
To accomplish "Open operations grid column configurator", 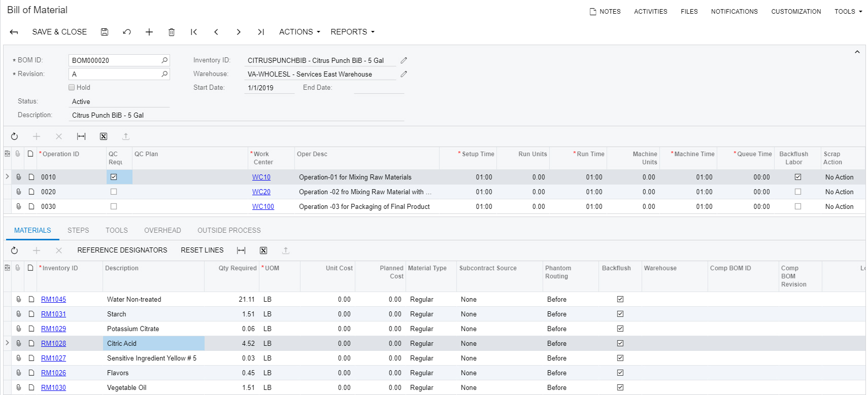I will [7, 154].
